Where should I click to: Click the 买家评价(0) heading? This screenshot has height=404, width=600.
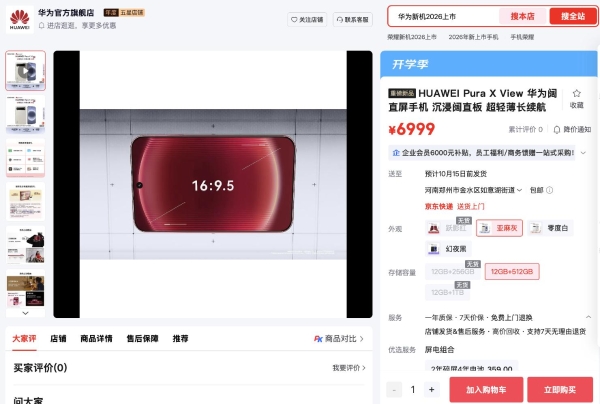pyautogui.click(x=40, y=368)
